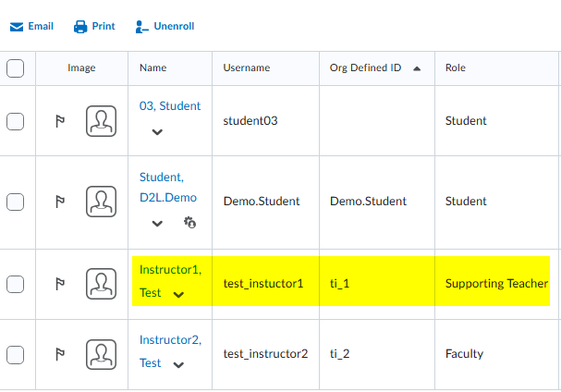The width and height of the screenshot is (561, 392).
Task: Open the Student, D2L.Demo name link
Action: tap(168, 188)
